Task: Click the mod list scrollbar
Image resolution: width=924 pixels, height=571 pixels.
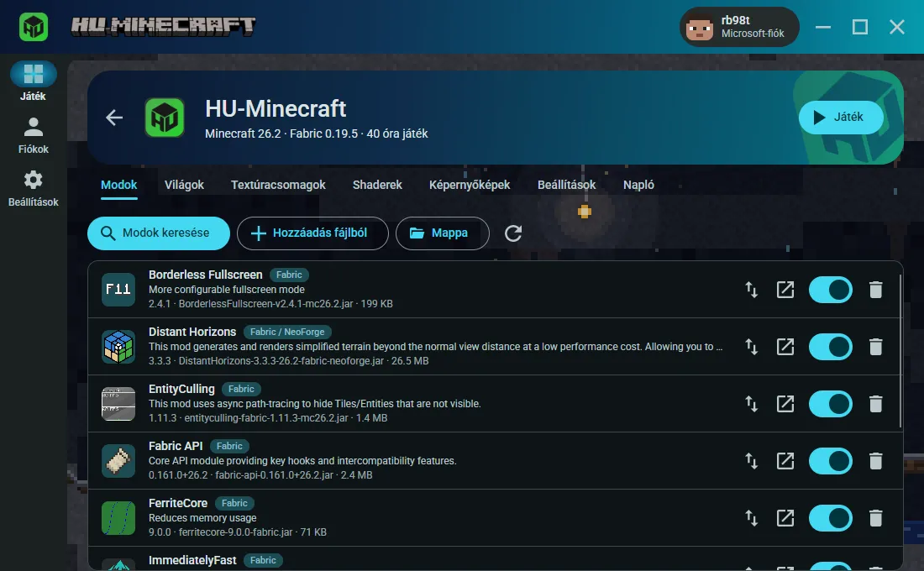Action: 900,351
